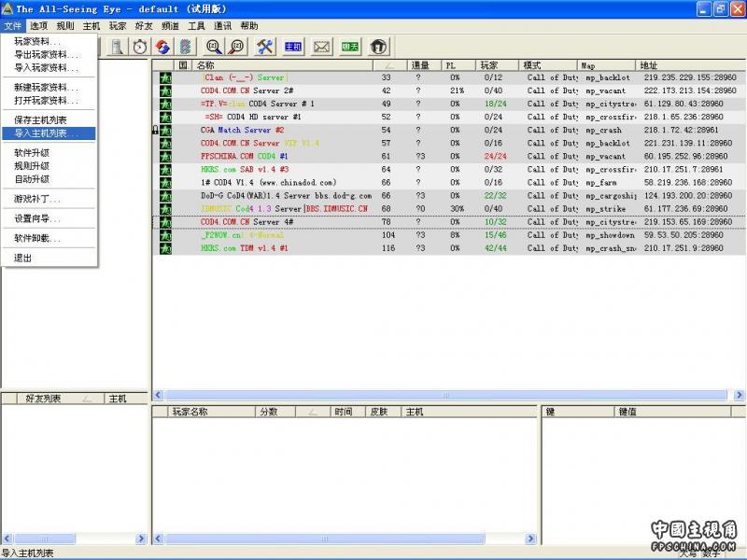This screenshot has height=560, width=747.
Task: Click the 好友列表 column header
Action: [60, 399]
